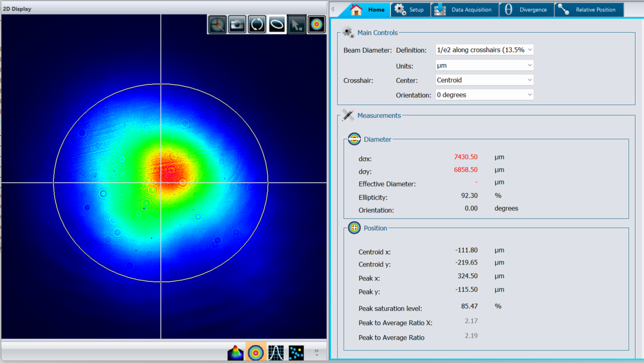Select the 2D contour display icon
Image resolution: width=644 pixels, height=363 pixels.
coord(256,353)
